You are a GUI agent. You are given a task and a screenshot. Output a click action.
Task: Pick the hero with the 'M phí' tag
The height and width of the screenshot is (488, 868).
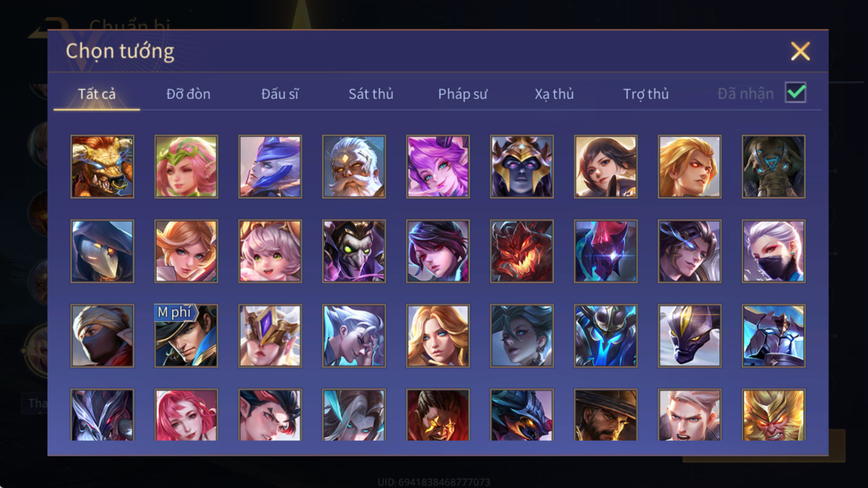[186, 336]
